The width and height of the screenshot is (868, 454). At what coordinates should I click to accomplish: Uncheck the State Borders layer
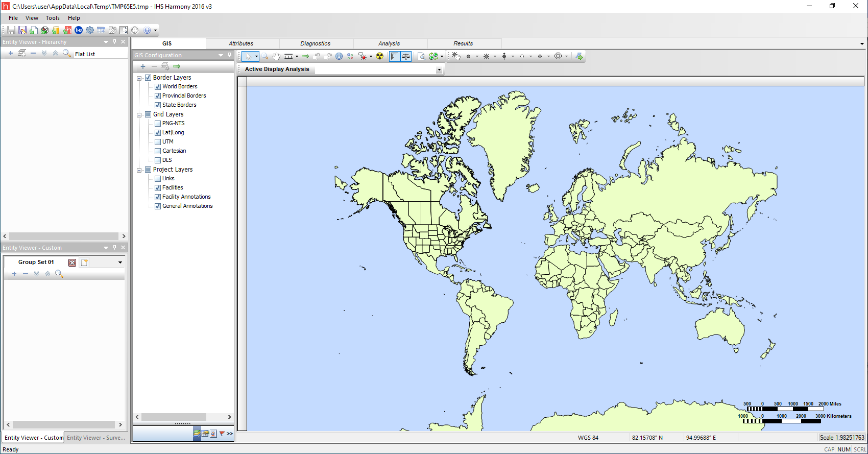pos(158,105)
